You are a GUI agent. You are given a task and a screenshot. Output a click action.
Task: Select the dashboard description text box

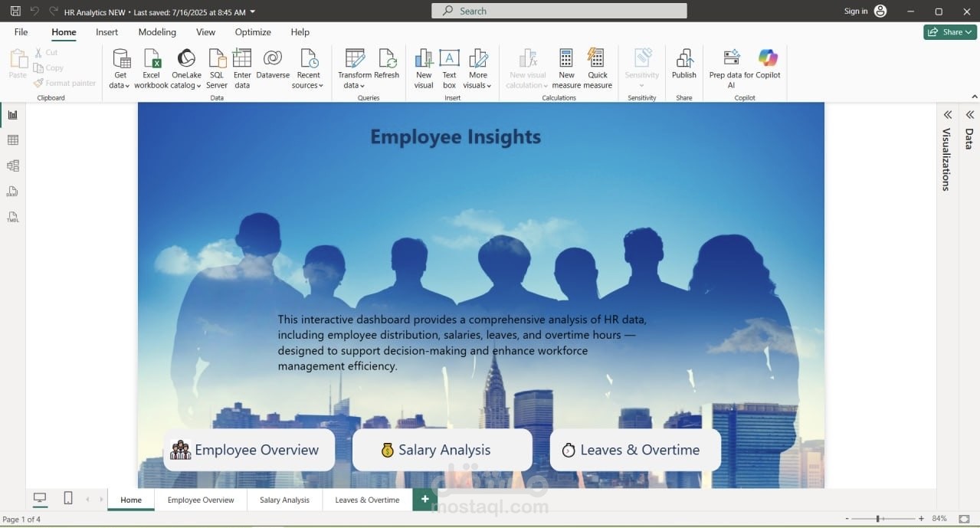[x=462, y=343]
